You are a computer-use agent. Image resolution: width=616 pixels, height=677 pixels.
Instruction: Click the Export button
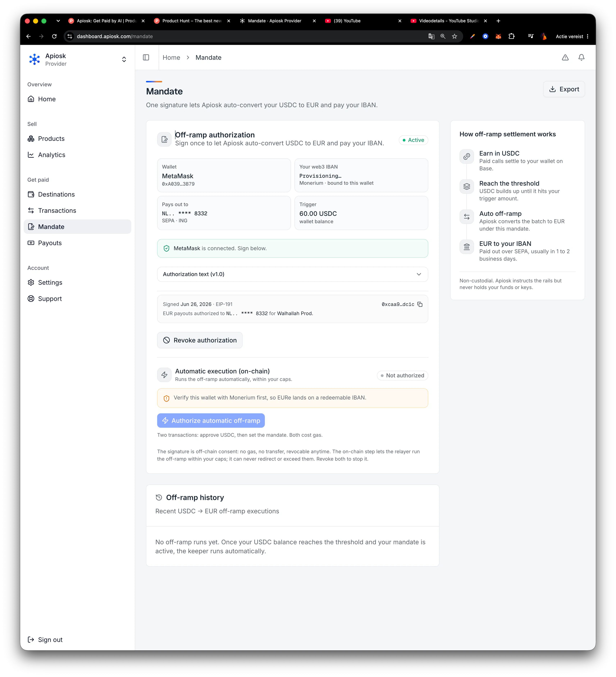(564, 89)
